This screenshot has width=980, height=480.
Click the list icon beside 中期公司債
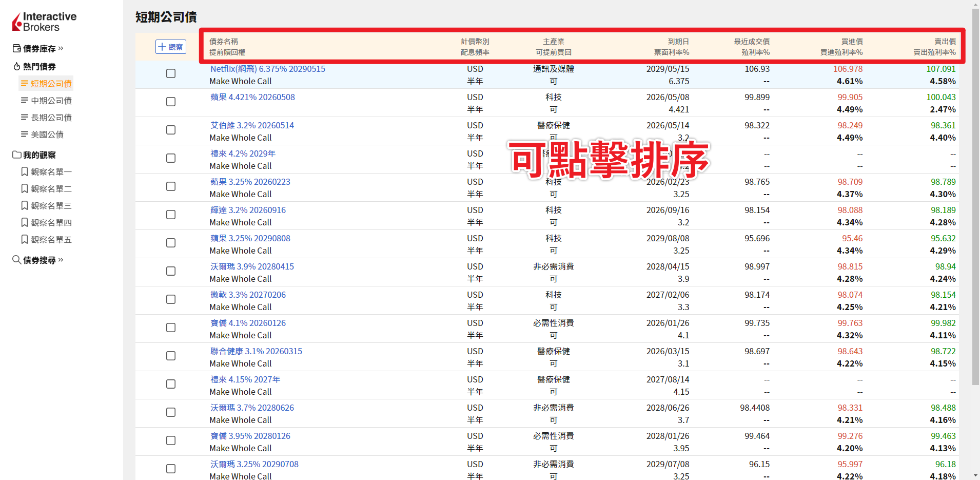point(24,100)
